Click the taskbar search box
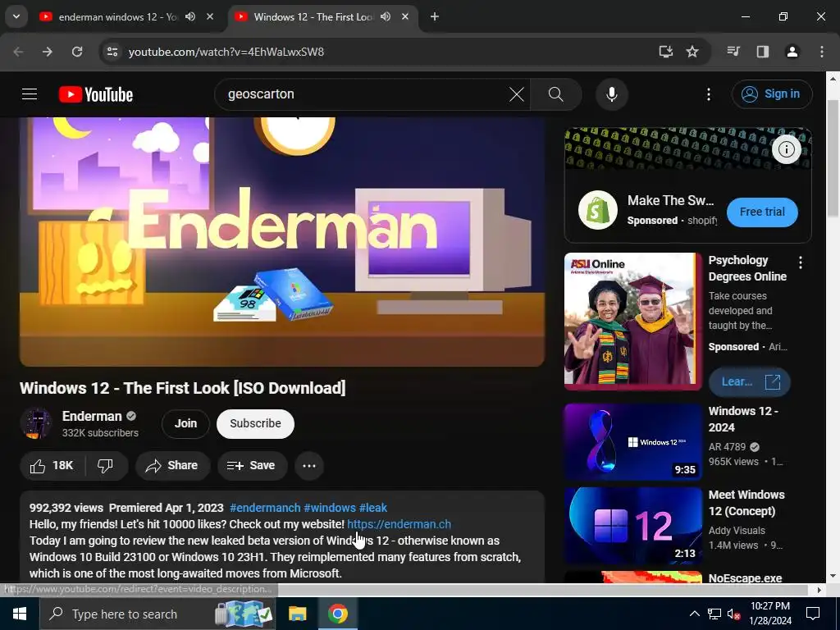 (157, 614)
